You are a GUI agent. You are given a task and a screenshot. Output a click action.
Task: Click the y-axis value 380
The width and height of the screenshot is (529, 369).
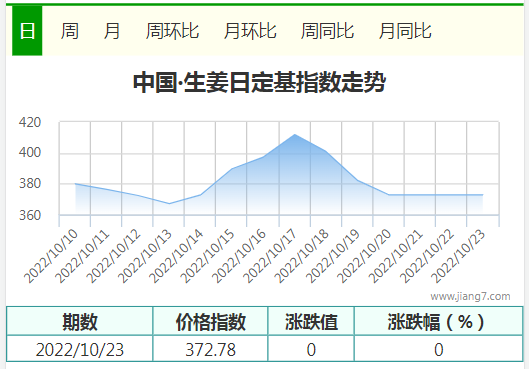tap(30, 184)
